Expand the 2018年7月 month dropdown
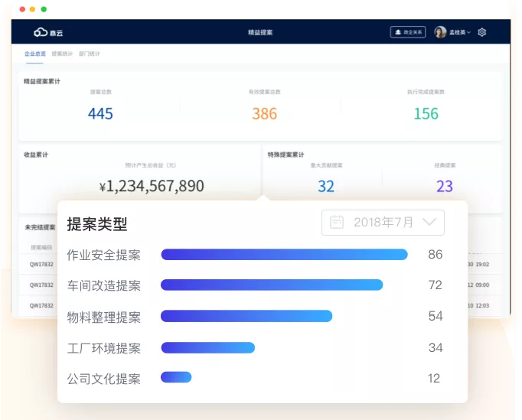This screenshot has height=420, width=522. tap(383, 223)
